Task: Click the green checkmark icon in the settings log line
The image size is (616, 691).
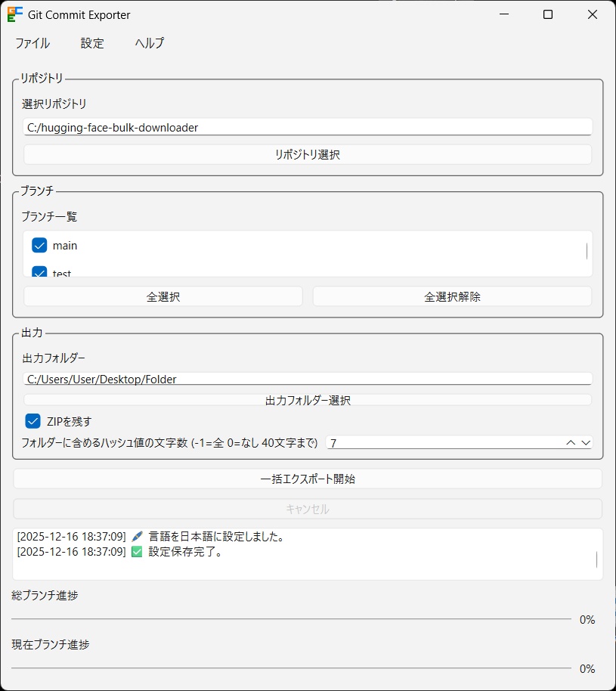Action: (x=136, y=552)
